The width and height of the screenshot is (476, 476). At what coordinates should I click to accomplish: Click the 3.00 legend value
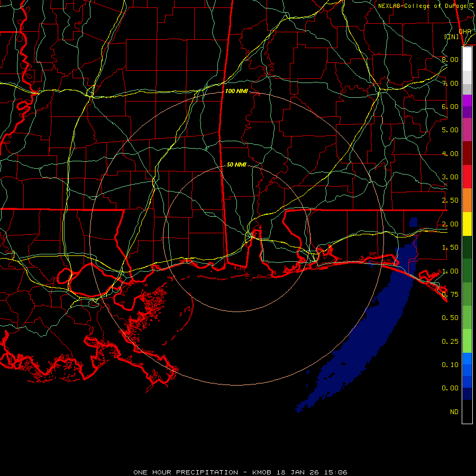coord(450,177)
